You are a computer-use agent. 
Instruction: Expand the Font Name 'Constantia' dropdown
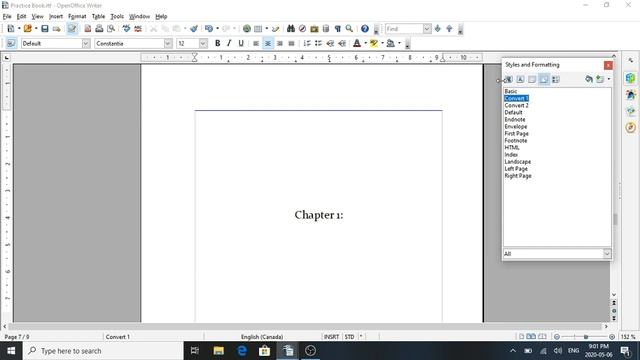168,43
